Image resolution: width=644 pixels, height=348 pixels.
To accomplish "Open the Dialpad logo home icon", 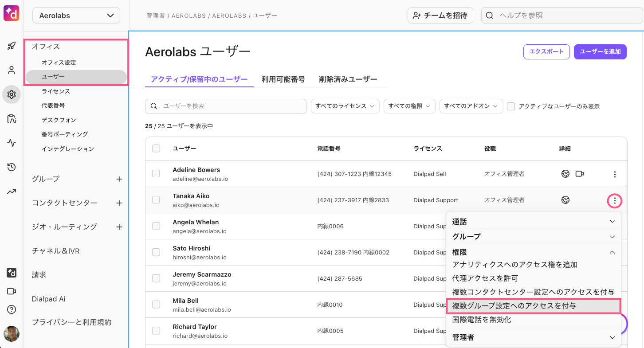I will tap(12, 13).
